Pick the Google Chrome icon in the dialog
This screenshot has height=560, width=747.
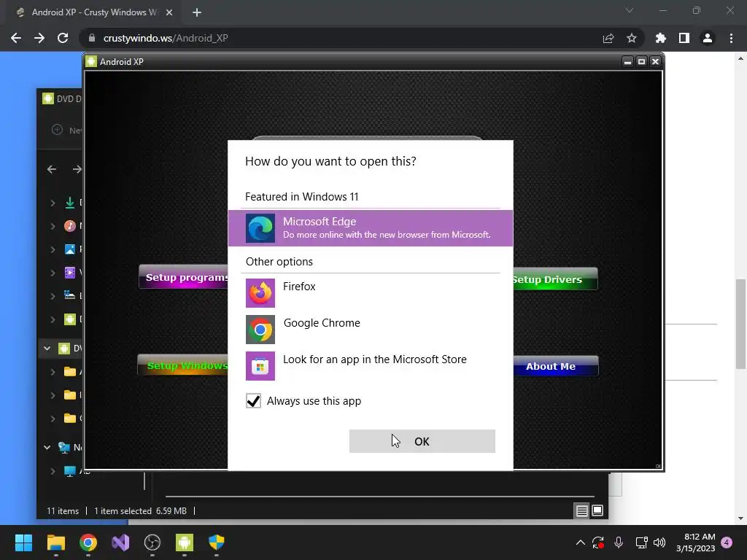coord(260,330)
